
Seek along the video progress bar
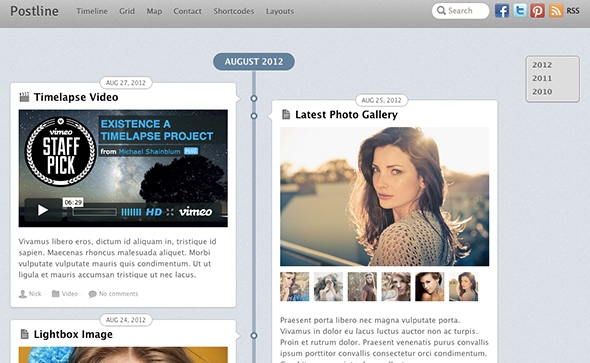94,212
